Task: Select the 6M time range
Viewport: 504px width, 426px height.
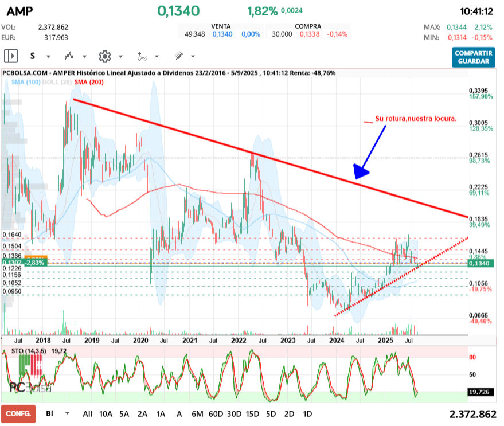Action: tap(197, 414)
